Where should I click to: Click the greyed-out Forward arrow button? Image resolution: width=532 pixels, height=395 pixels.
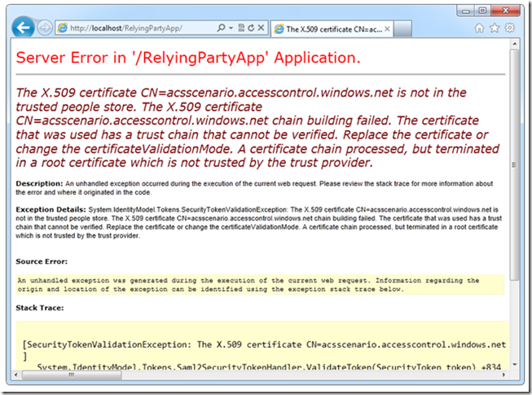45,28
